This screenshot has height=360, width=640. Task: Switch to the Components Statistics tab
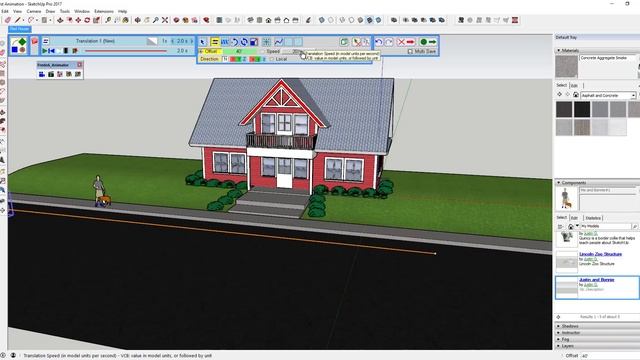(x=593, y=218)
